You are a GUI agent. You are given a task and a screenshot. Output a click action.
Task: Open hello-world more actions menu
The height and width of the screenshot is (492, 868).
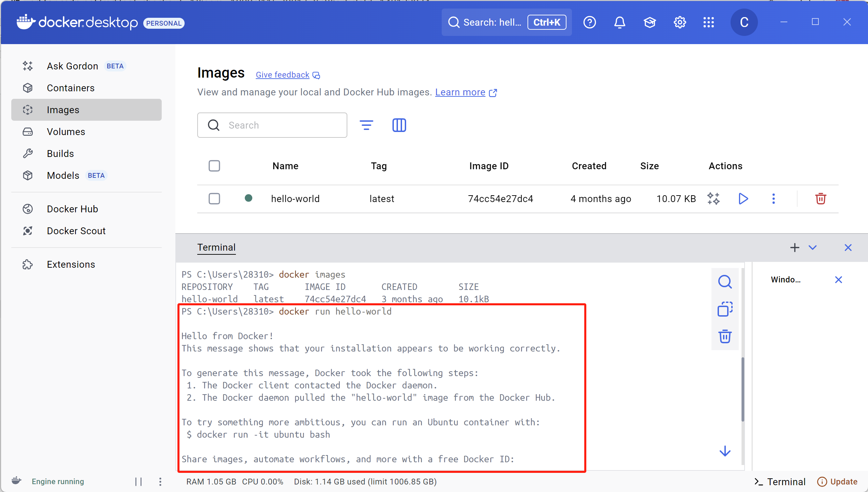(773, 199)
